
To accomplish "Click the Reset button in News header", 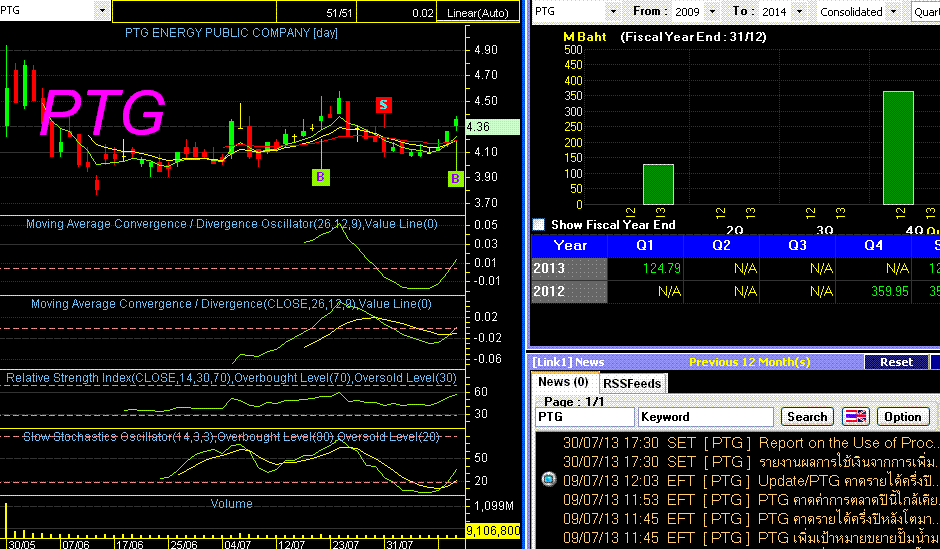I will tap(896, 362).
